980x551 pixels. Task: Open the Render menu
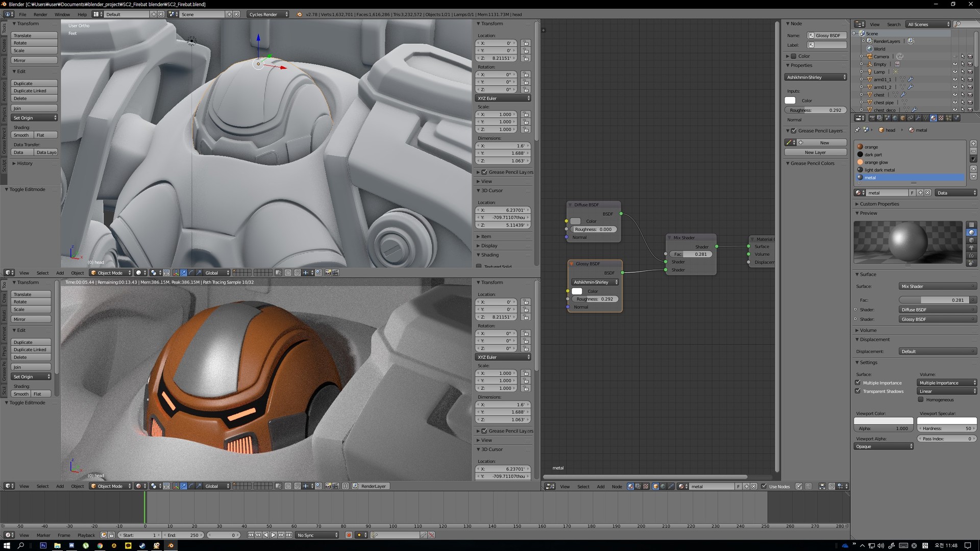tap(40, 14)
